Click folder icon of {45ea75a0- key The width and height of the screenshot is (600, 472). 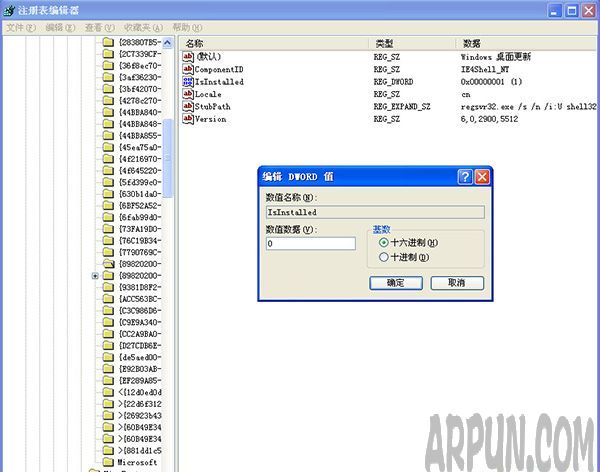(109, 147)
